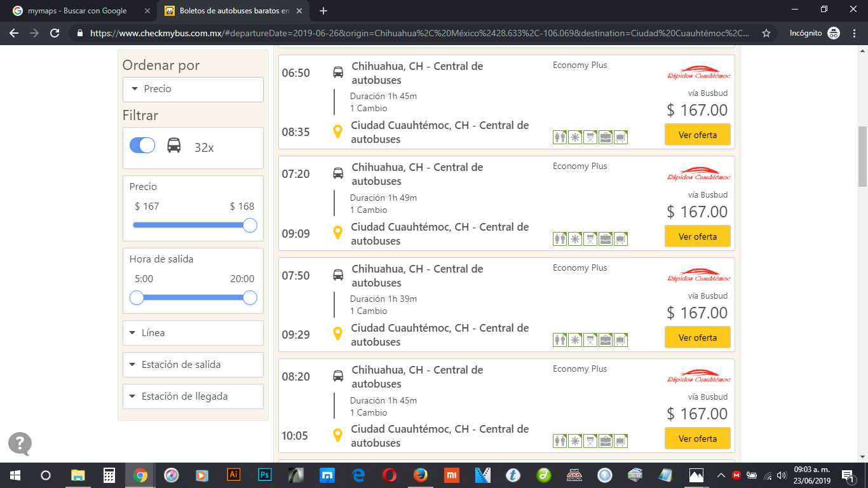The image size is (868, 488).
Task: Click the air conditioning icon on 07:20 trip
Action: click(575, 239)
